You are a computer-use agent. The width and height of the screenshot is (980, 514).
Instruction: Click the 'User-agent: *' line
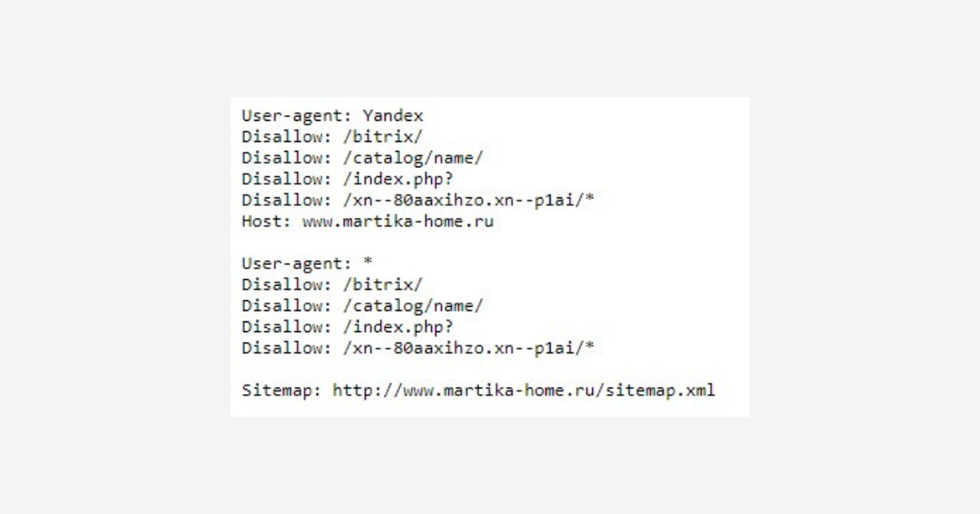(307, 264)
